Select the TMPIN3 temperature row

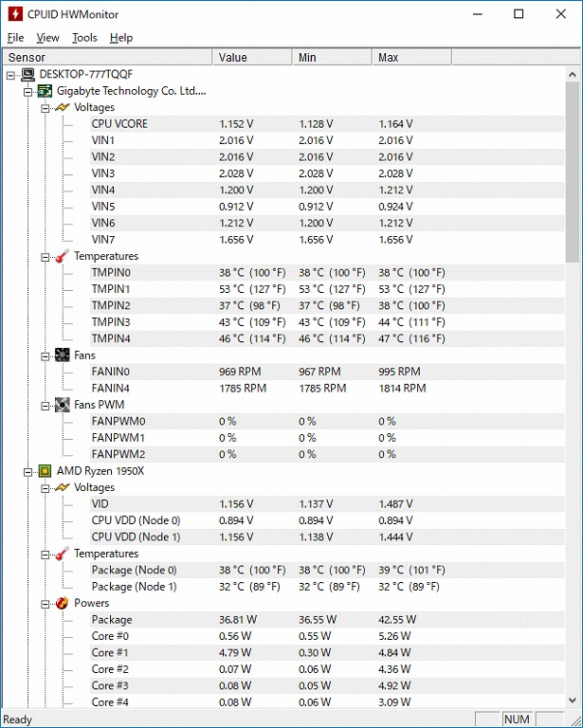[x=327, y=321]
